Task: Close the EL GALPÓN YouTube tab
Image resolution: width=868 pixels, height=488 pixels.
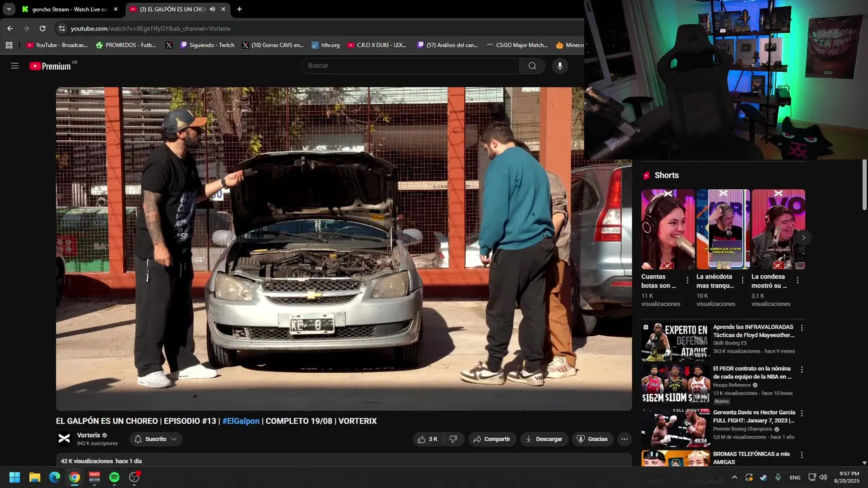Action: [223, 9]
